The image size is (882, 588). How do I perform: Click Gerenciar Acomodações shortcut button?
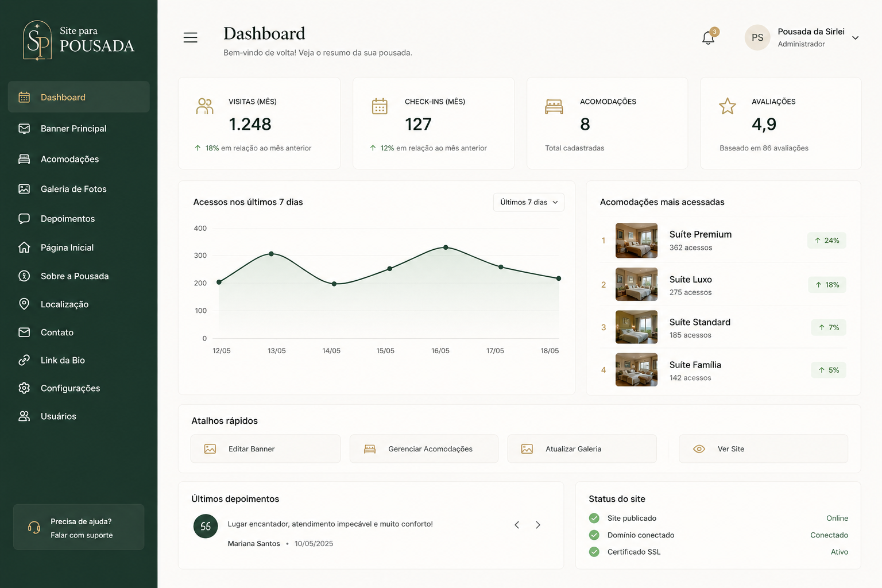(424, 449)
